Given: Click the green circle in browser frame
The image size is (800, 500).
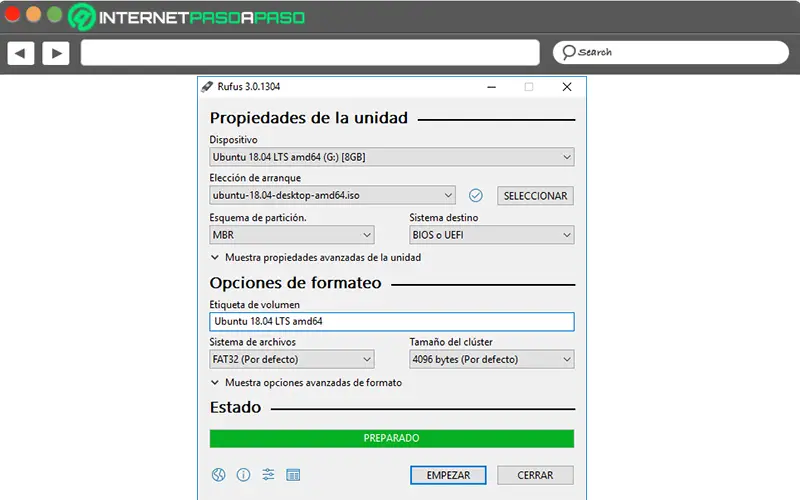Looking at the screenshot, I should (x=55, y=15).
